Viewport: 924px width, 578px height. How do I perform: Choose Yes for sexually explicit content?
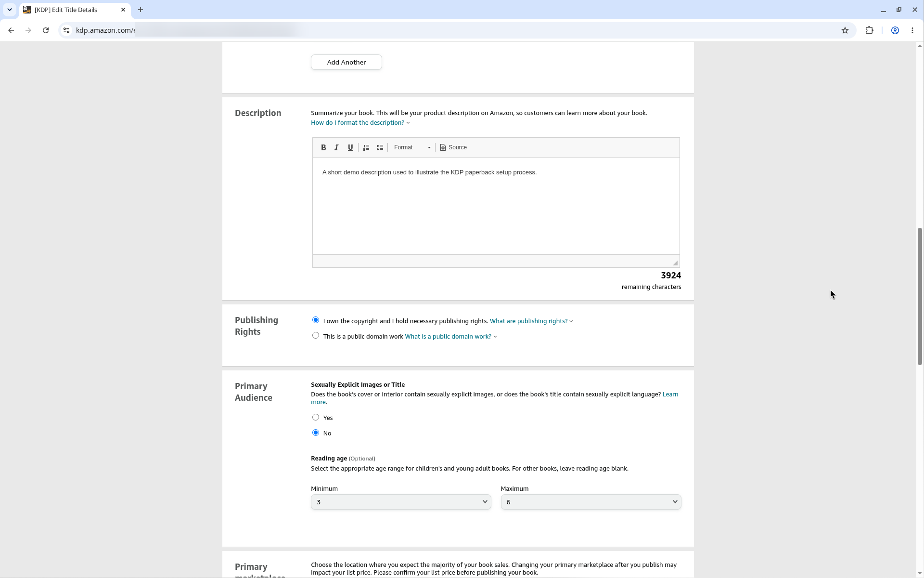(316, 418)
